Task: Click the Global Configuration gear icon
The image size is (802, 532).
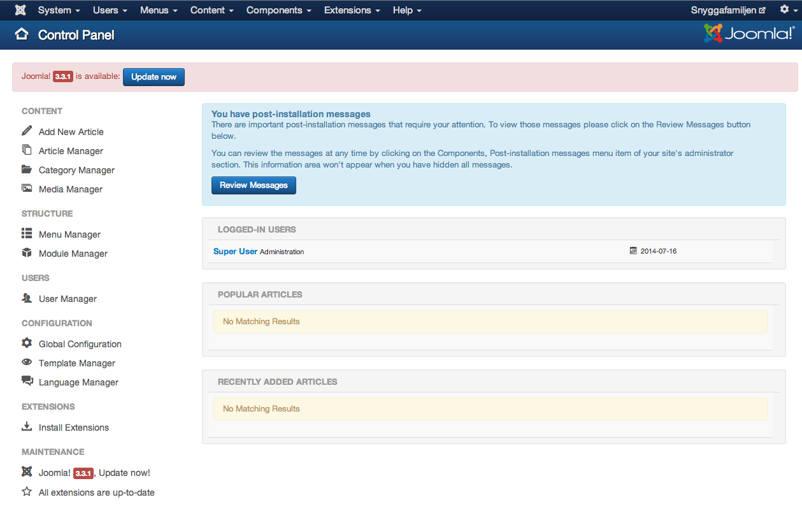Action: point(27,343)
